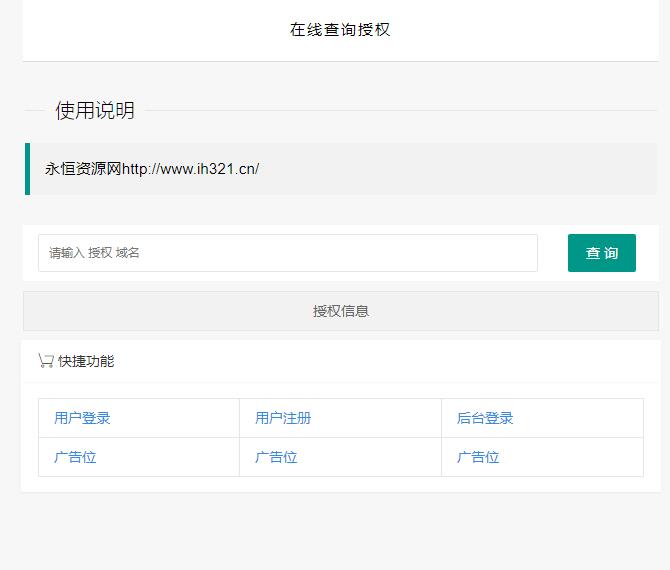Open the 用户注册 link

coord(283,418)
